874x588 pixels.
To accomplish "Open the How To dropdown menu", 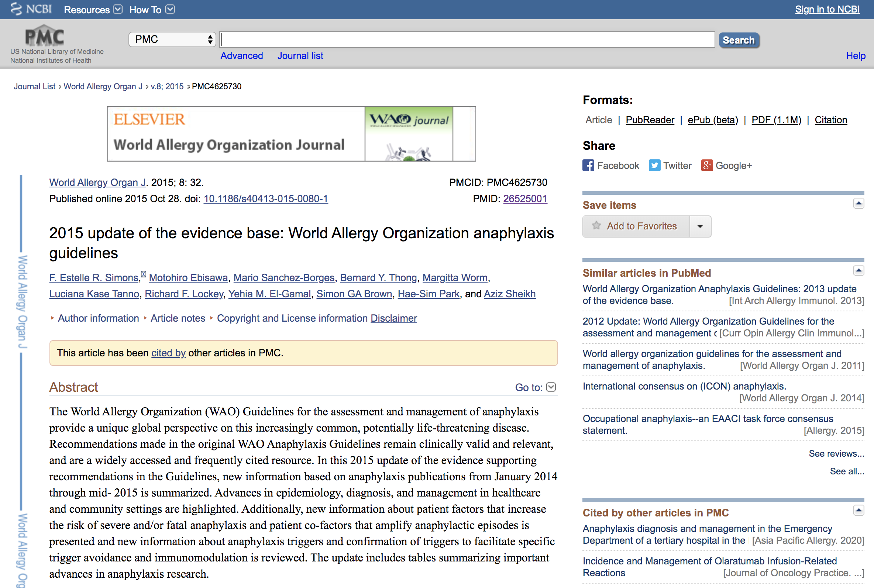I will click(152, 9).
